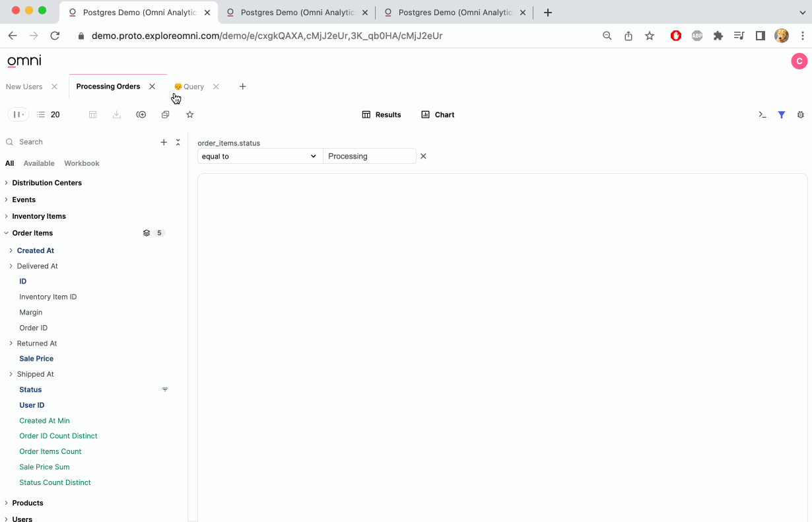The height and width of the screenshot is (522, 812).
Task: Select the User ID field
Action: coord(32,405)
